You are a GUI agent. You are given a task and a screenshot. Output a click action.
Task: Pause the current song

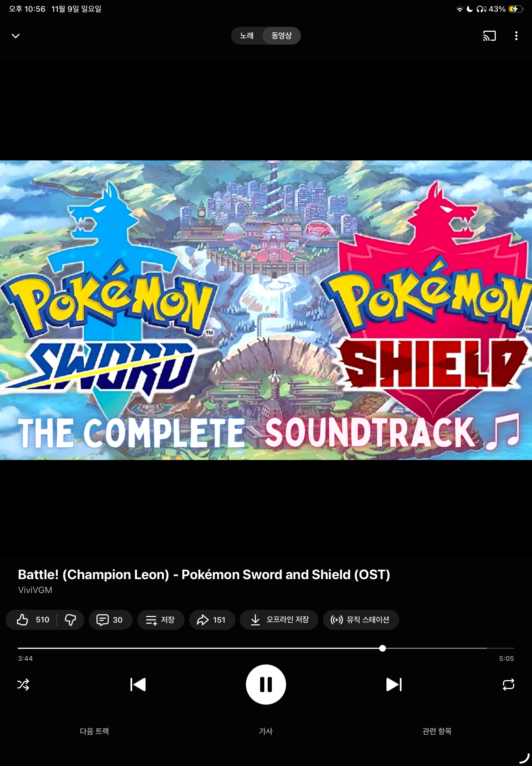[266, 684]
